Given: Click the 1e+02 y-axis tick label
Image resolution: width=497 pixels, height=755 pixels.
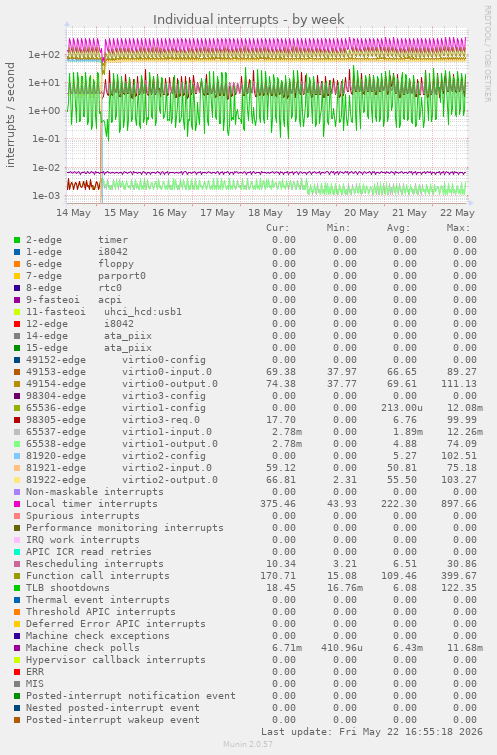Looking at the screenshot, I should point(44,54).
